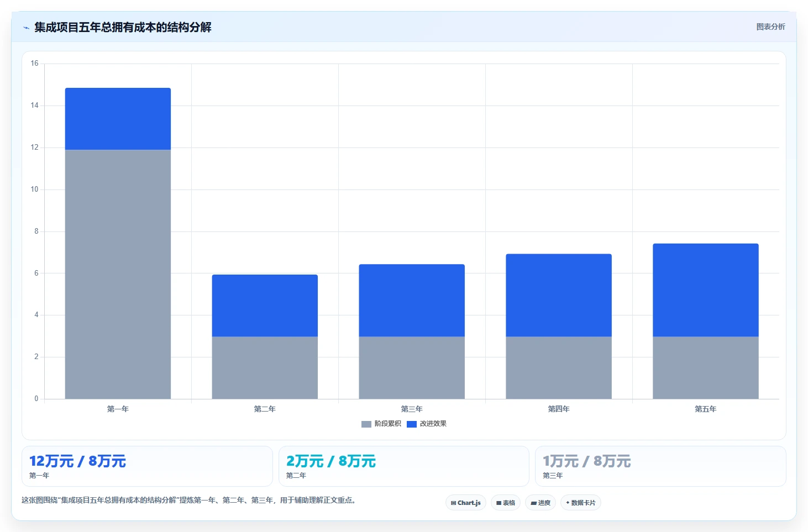
Task: Click the 第四年 x-axis label
Action: [559, 409]
